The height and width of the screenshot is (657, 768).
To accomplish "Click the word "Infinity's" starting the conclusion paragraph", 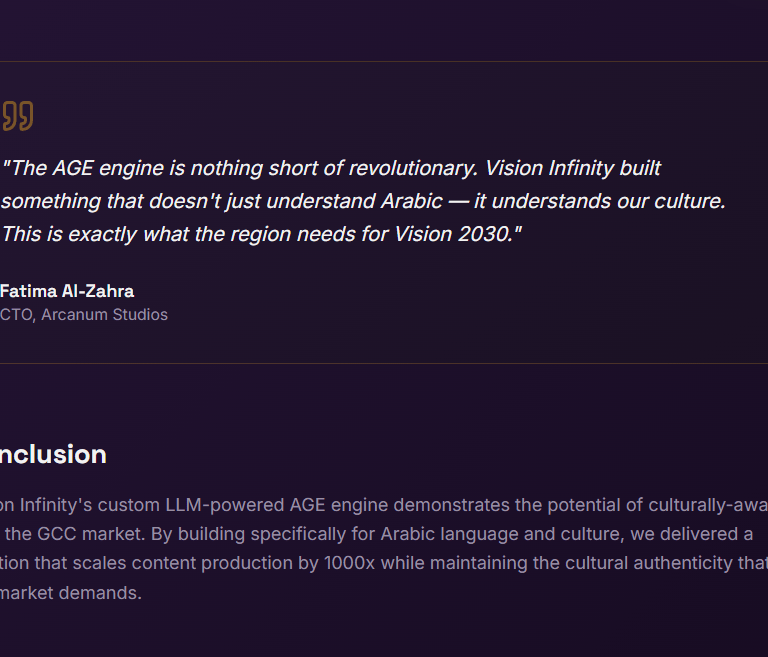I will pos(56,504).
